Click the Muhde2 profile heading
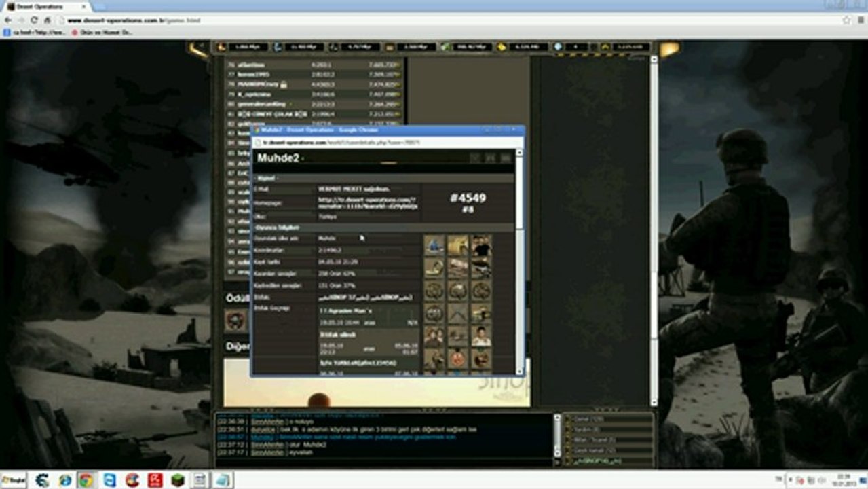 click(278, 158)
